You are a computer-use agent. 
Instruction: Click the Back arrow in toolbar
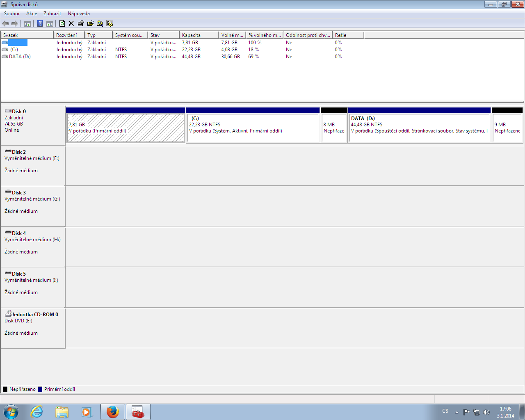pos(5,23)
